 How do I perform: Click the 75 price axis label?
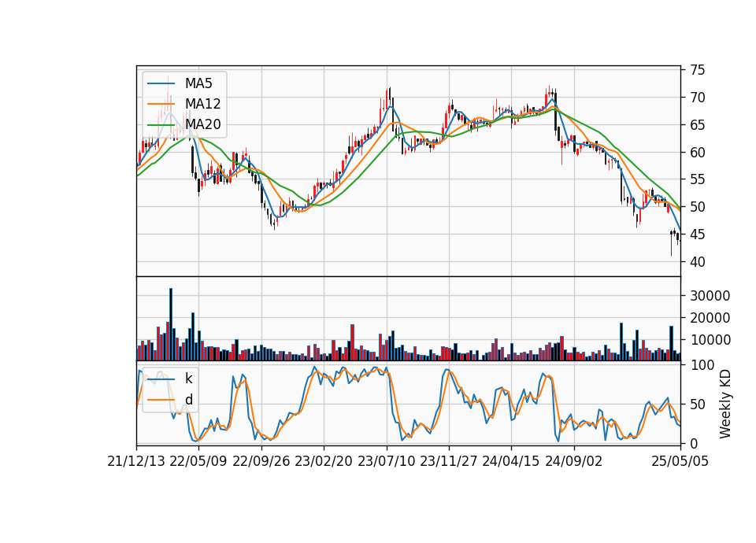click(x=697, y=70)
